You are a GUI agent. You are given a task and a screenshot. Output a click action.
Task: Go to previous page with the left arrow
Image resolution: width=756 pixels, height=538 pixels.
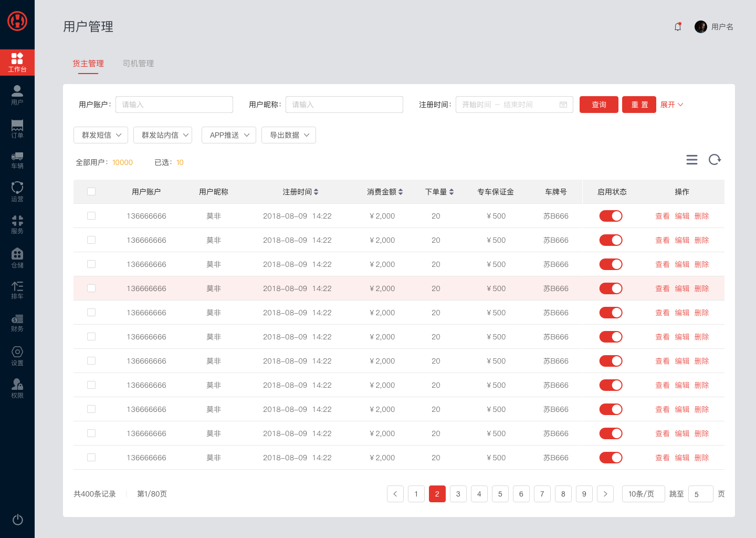(395, 494)
